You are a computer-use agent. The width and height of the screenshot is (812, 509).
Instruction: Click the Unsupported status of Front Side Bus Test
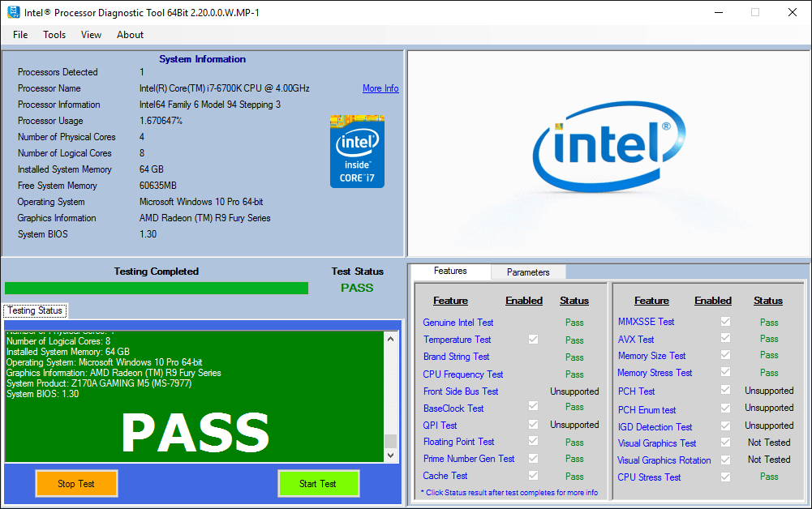(x=574, y=391)
